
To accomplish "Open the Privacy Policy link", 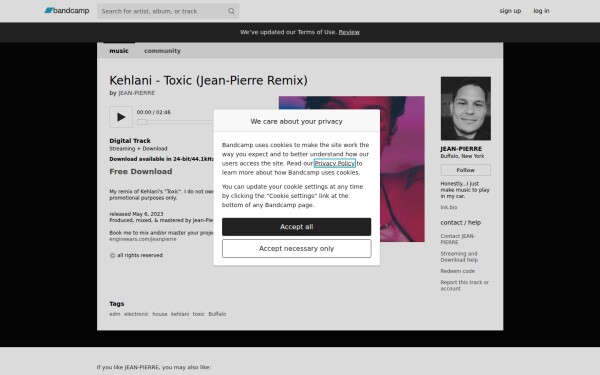I will [x=334, y=163].
